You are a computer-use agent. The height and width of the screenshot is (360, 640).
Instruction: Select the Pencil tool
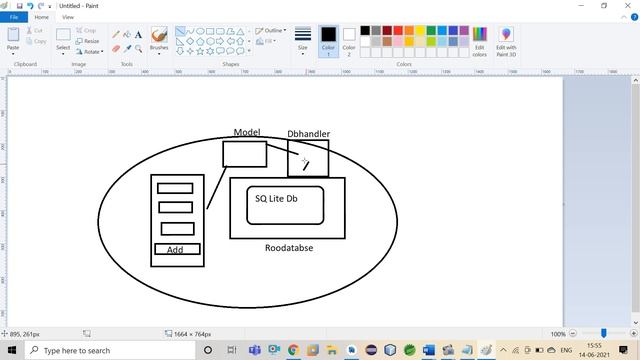pyautogui.click(x=116, y=35)
